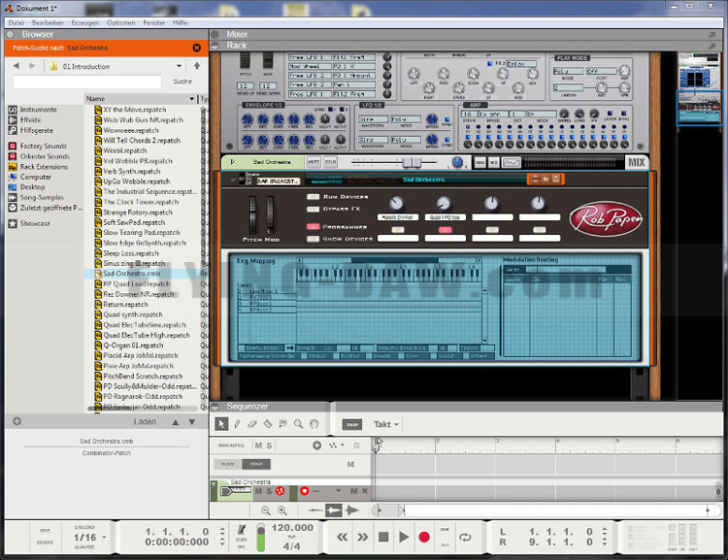Open the 01 Introduction folder dropdown
This screenshot has height=560, width=728.
(x=179, y=66)
